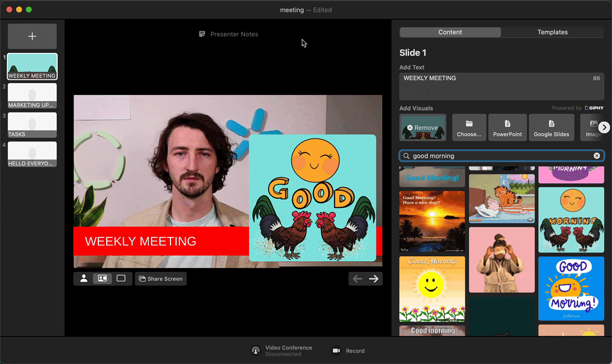Select presenter-only layout icon
Viewport: 612px width, 364px height.
(x=84, y=279)
